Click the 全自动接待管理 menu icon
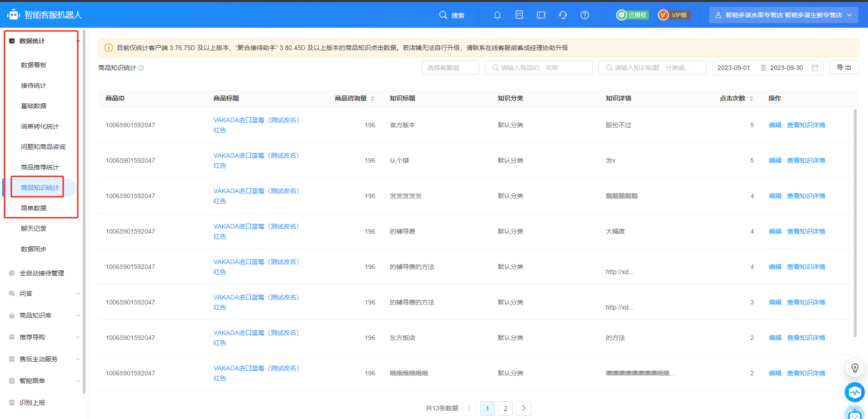868x419 pixels. [x=12, y=273]
